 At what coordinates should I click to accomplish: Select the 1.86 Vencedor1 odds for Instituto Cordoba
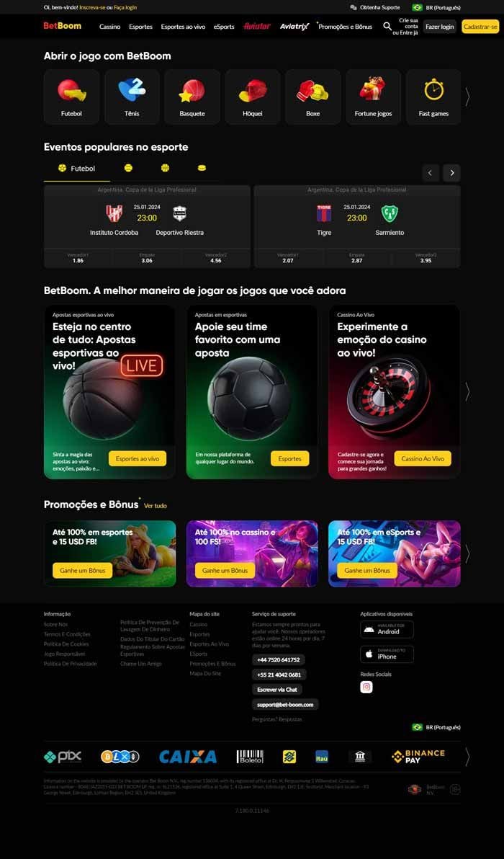[78, 258]
